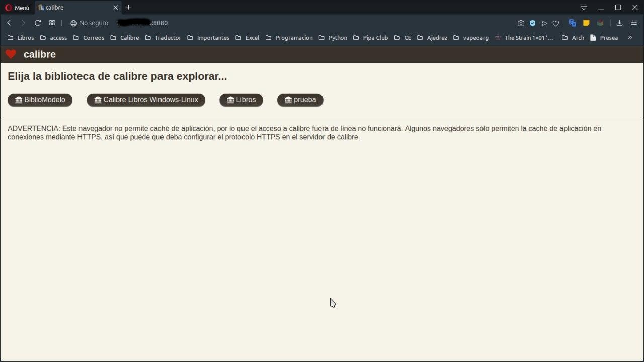Image resolution: width=644 pixels, height=362 pixels.
Task: Open the vapeoarg bookmarks folder
Action: pos(470,38)
